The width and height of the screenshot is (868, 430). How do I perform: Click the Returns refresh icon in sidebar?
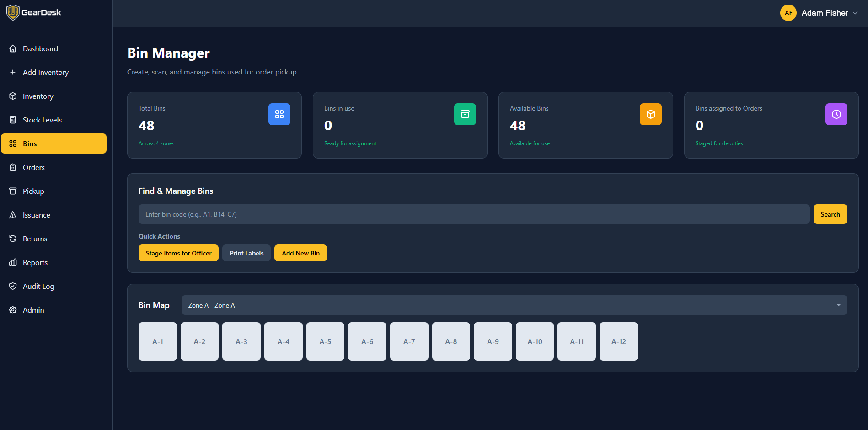coord(13,239)
